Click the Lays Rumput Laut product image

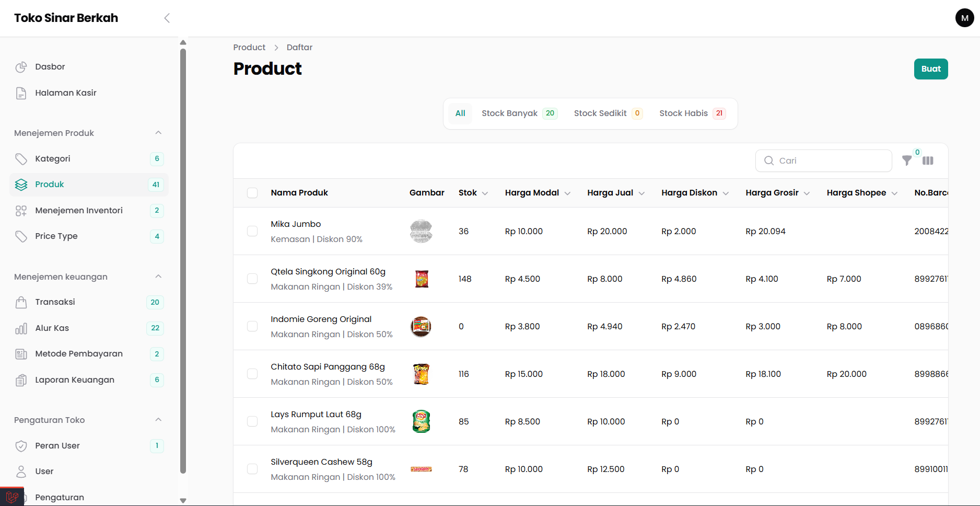tap(421, 421)
